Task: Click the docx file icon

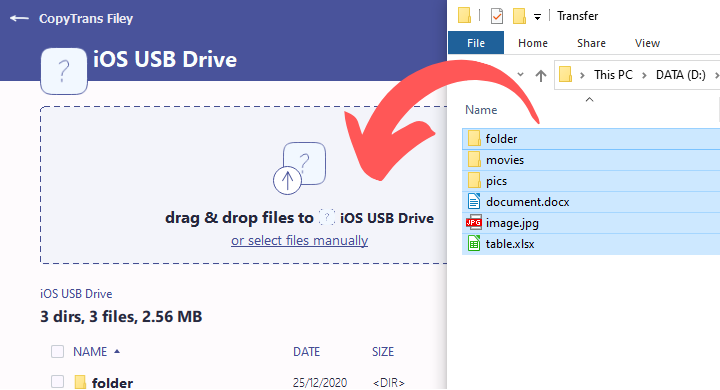Action: (x=474, y=201)
